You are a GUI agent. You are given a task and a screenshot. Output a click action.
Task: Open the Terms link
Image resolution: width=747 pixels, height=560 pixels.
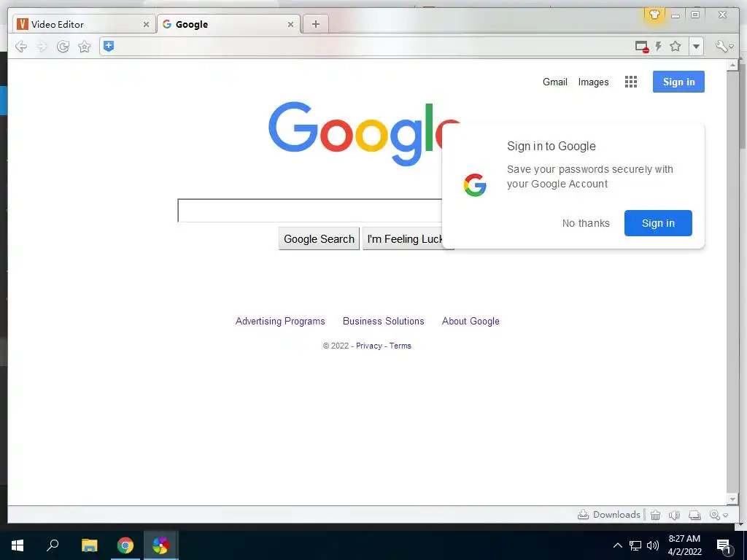click(400, 346)
